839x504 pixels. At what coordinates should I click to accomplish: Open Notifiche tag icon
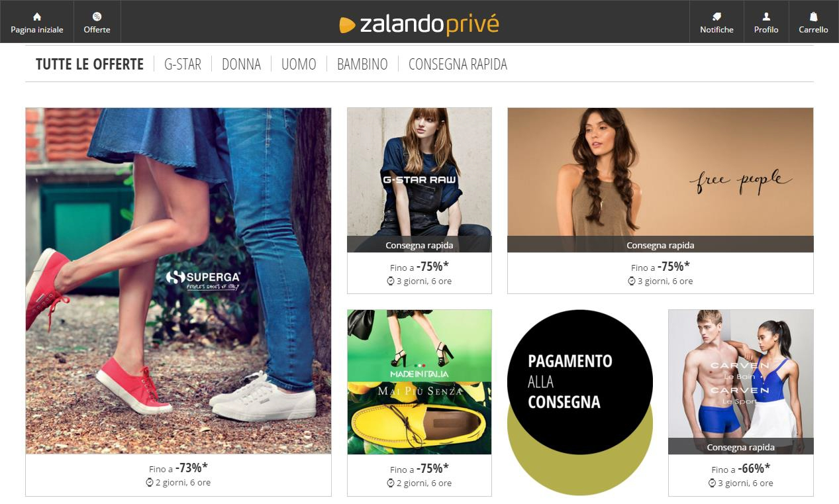point(716,17)
